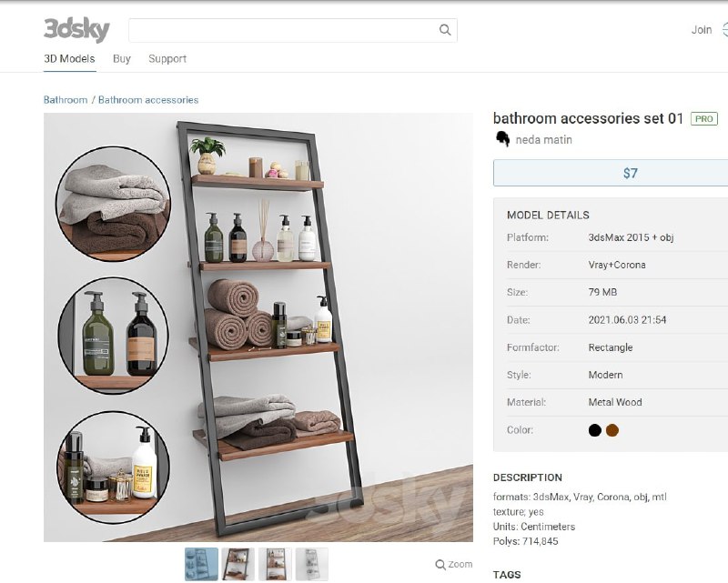Select the first blue-highlighted thumbnail

(201, 564)
